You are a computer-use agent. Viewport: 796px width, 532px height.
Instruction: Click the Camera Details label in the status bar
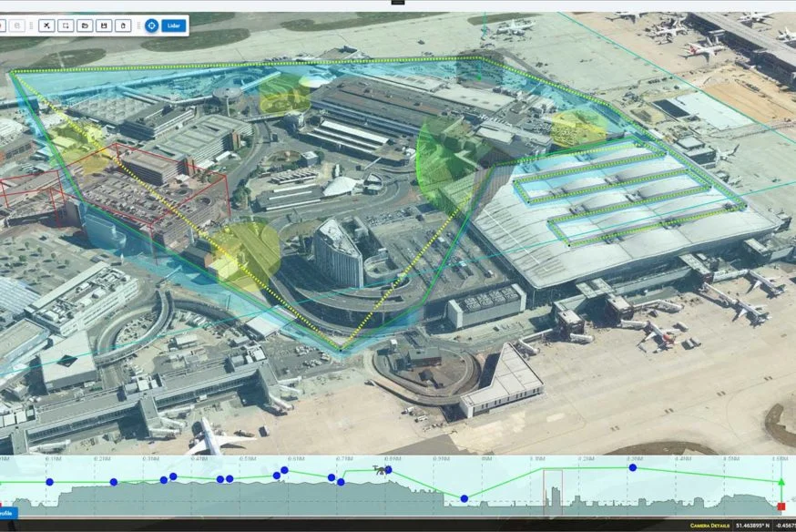(710, 526)
